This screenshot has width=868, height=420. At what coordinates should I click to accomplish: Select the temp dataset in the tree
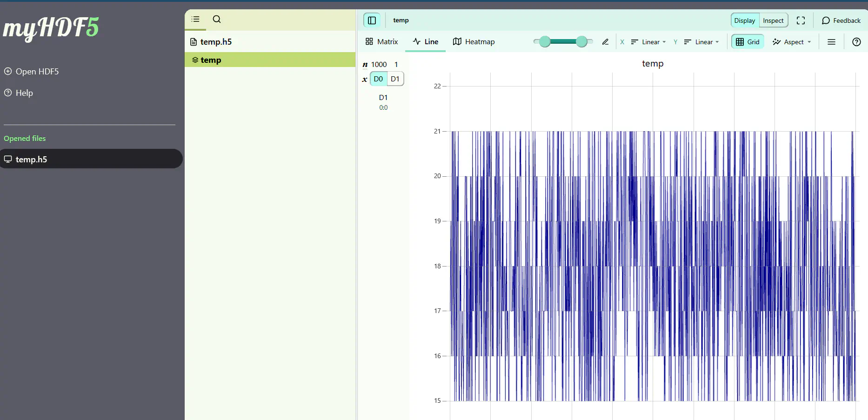click(x=211, y=60)
